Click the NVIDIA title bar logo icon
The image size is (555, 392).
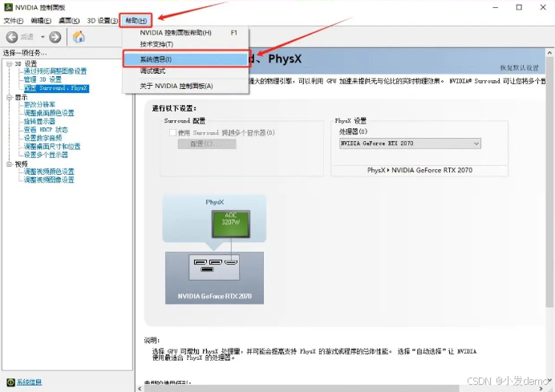(x=8, y=7)
